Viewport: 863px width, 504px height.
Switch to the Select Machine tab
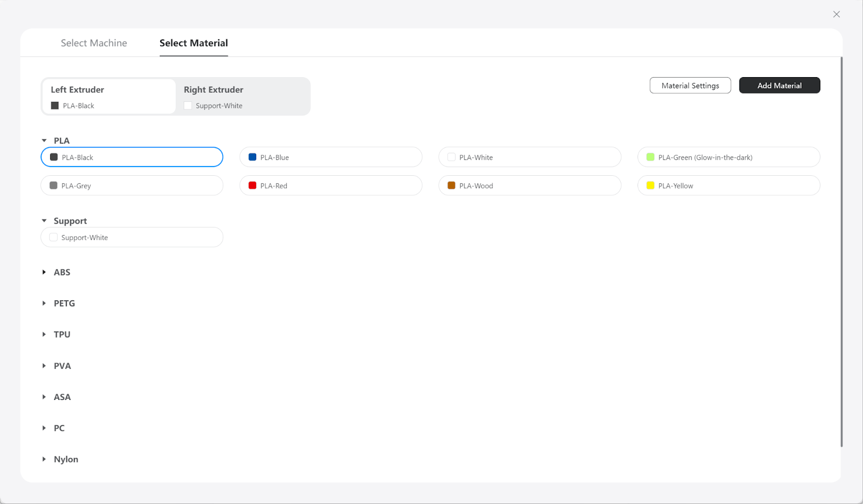(x=94, y=43)
